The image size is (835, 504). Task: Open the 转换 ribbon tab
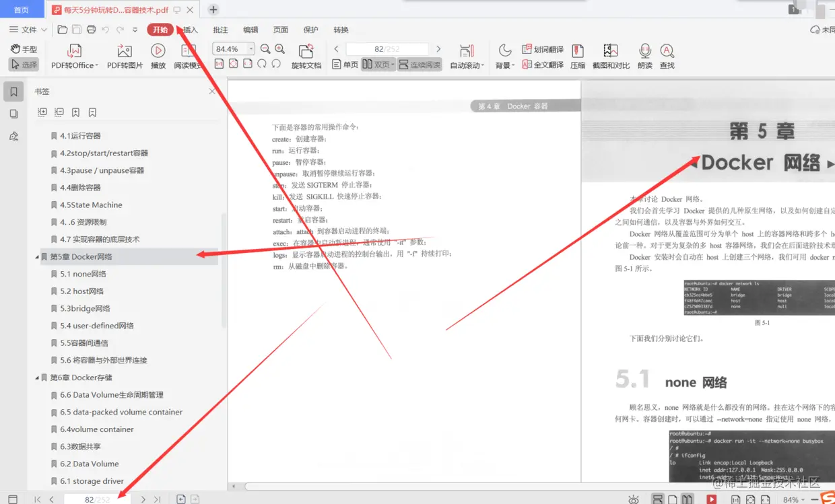pyautogui.click(x=341, y=30)
